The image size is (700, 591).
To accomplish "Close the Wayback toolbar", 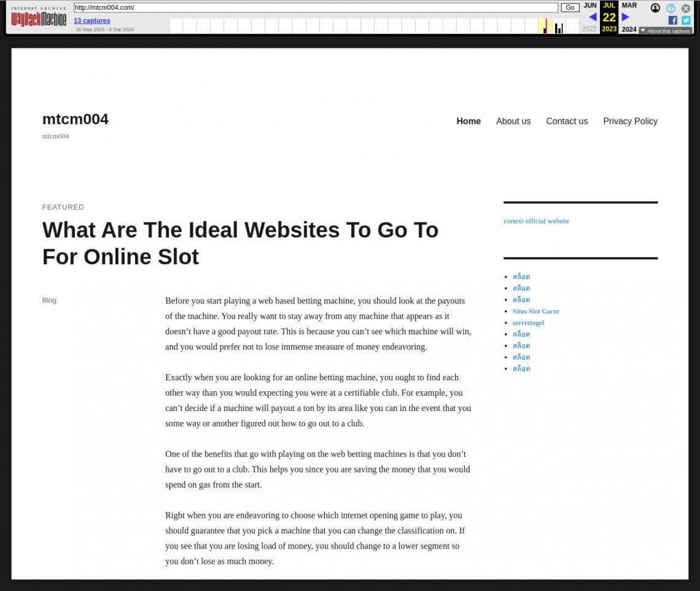I will (x=686, y=8).
